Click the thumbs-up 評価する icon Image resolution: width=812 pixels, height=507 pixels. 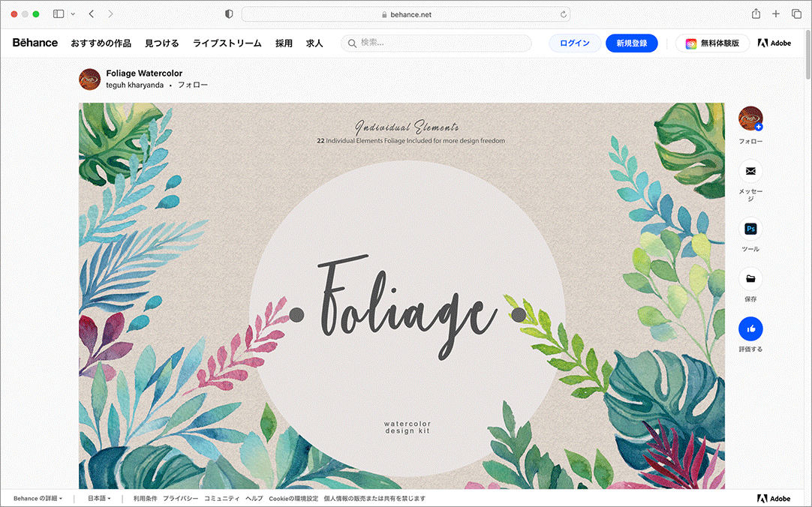coord(750,329)
